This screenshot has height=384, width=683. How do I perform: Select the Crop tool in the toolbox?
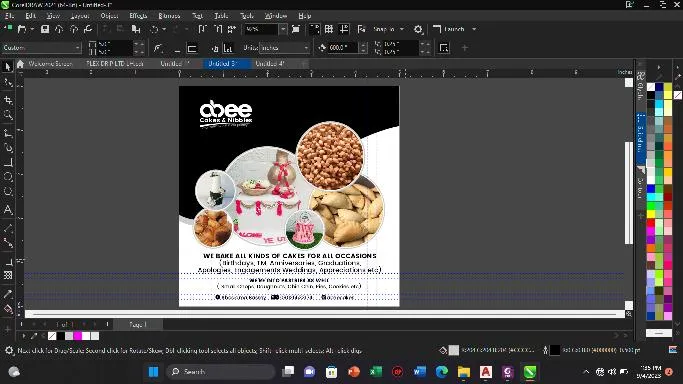coord(7,100)
